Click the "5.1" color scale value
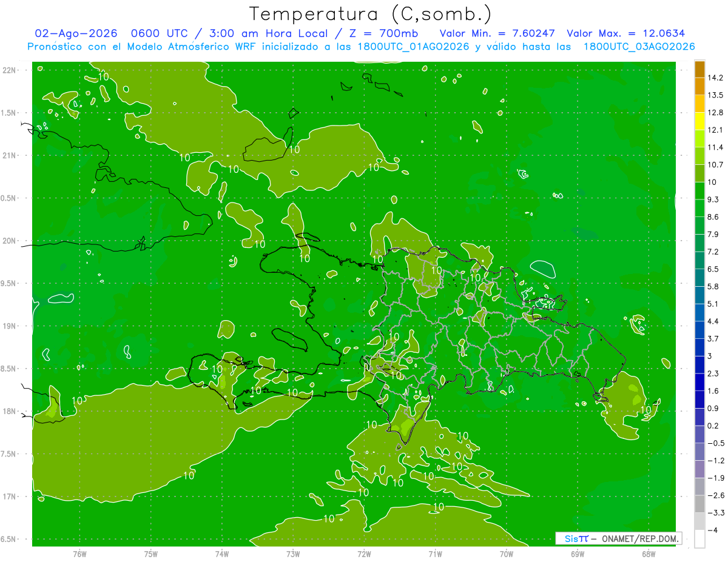728x562 pixels. point(713,304)
